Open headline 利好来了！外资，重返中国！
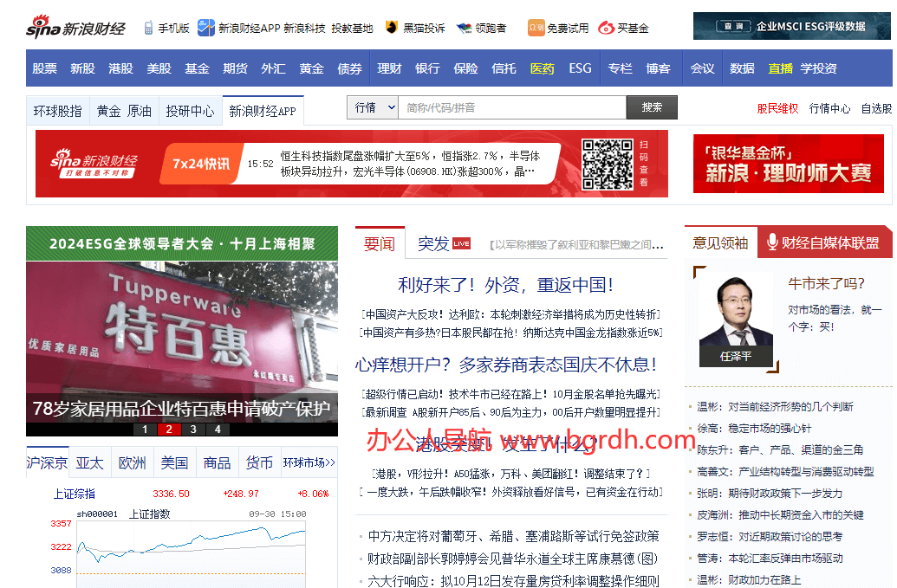897x588 pixels. coord(506,285)
